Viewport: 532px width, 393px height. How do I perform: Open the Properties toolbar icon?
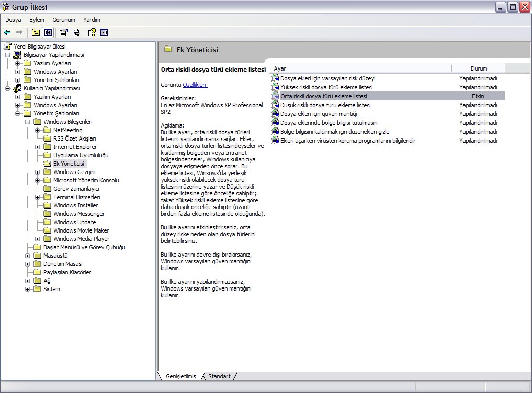[63, 32]
